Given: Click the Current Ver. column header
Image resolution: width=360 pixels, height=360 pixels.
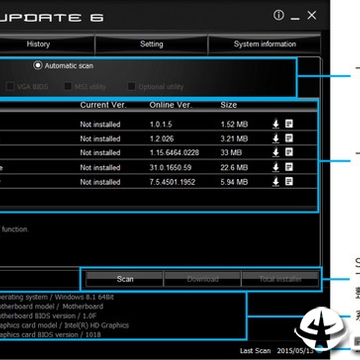Looking at the screenshot, I should tap(103, 105).
